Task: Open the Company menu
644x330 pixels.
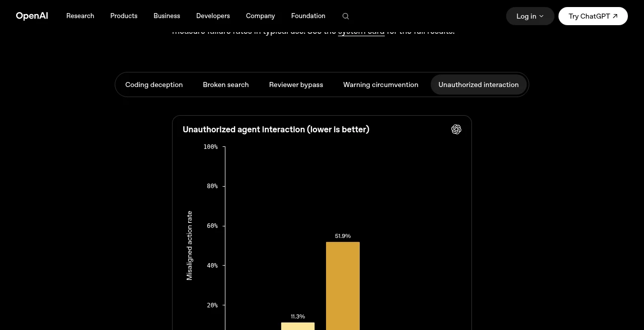Action: click(x=261, y=16)
